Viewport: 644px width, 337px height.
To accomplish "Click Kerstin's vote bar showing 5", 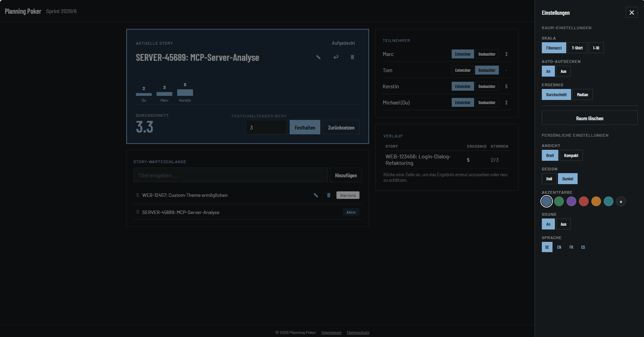I will coord(185,92).
